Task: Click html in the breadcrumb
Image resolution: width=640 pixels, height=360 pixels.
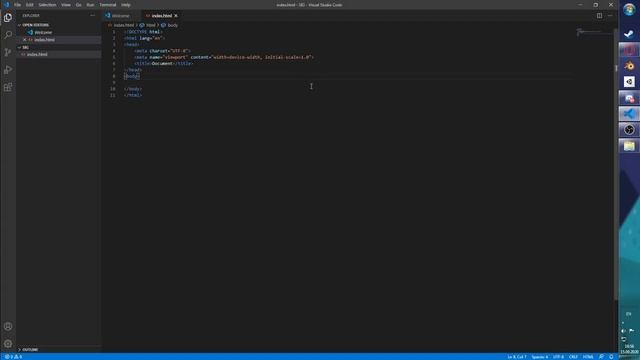Action: click(x=151, y=25)
